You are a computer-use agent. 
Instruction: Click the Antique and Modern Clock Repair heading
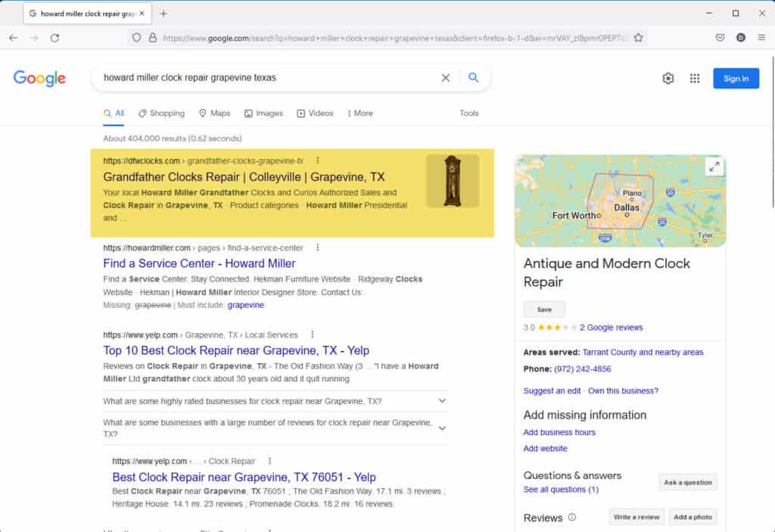606,272
